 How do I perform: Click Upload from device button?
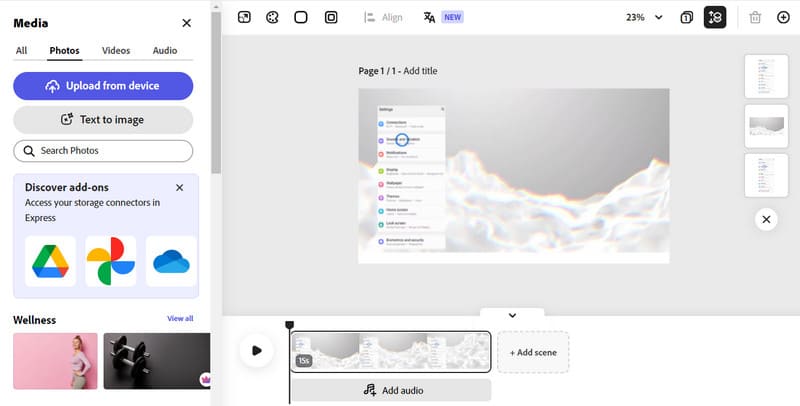[103, 86]
